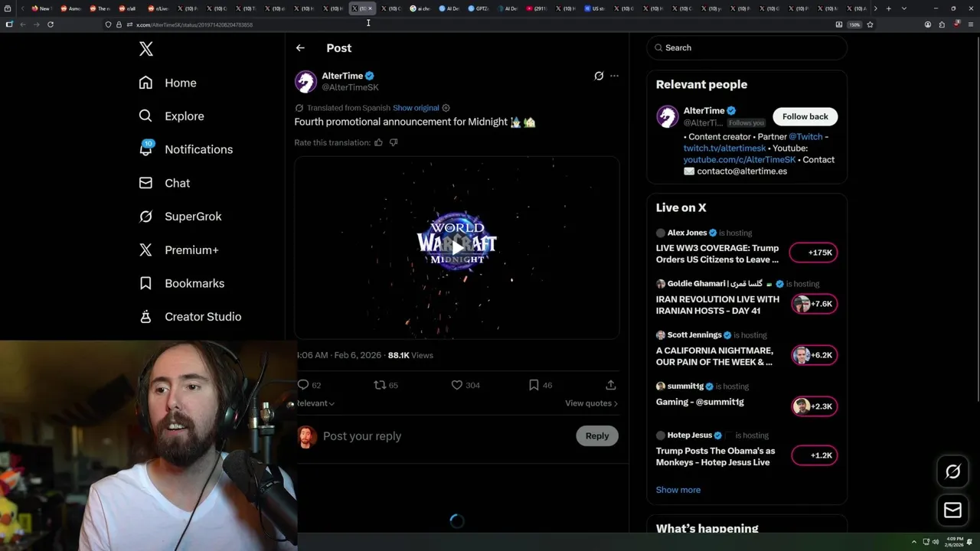Open View quotes link

[591, 403]
